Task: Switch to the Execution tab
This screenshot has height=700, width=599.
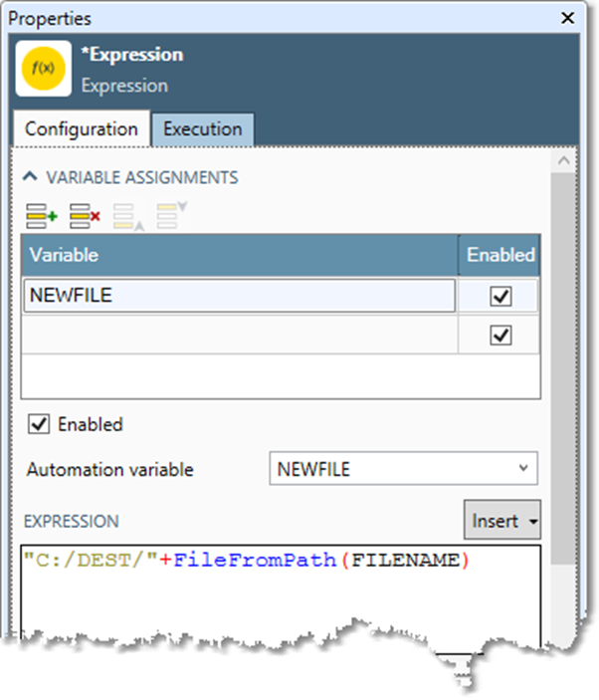Action: pyautogui.click(x=202, y=129)
